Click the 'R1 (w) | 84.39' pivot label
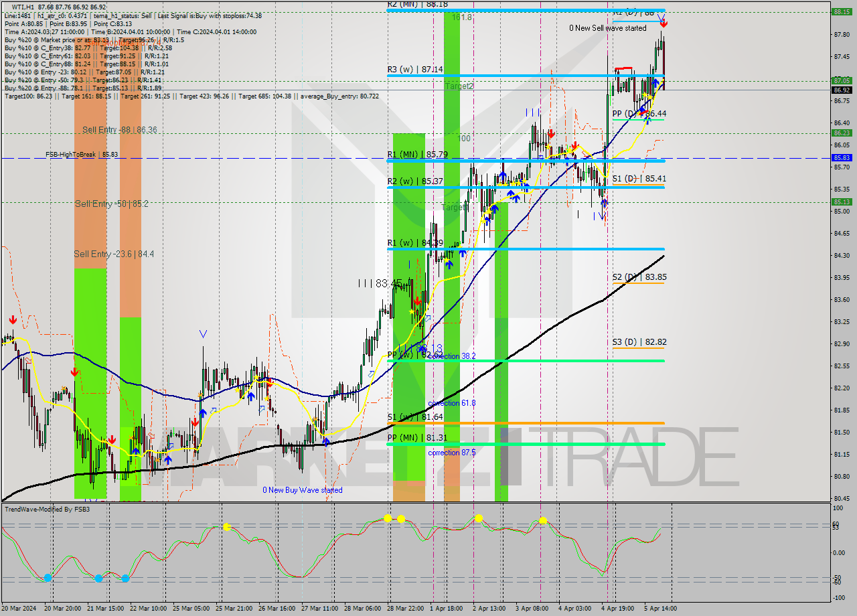This screenshot has width=857, height=616. 415,242
